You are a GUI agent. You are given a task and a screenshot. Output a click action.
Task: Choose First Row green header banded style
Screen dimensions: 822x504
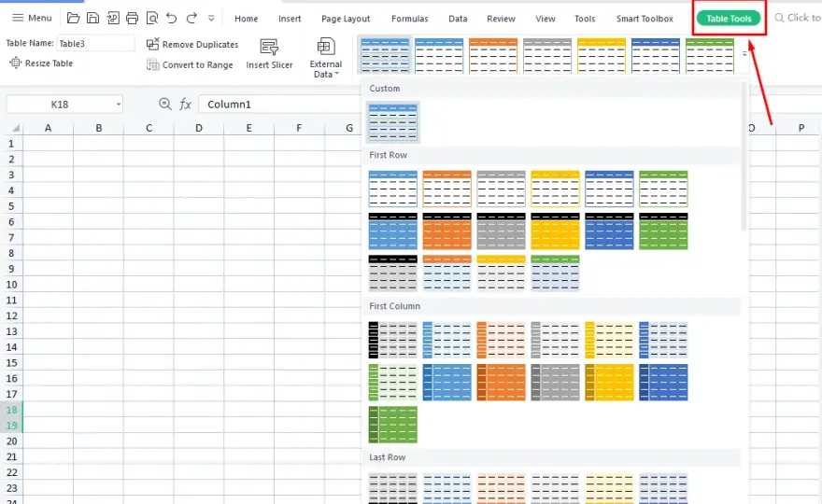(x=555, y=273)
